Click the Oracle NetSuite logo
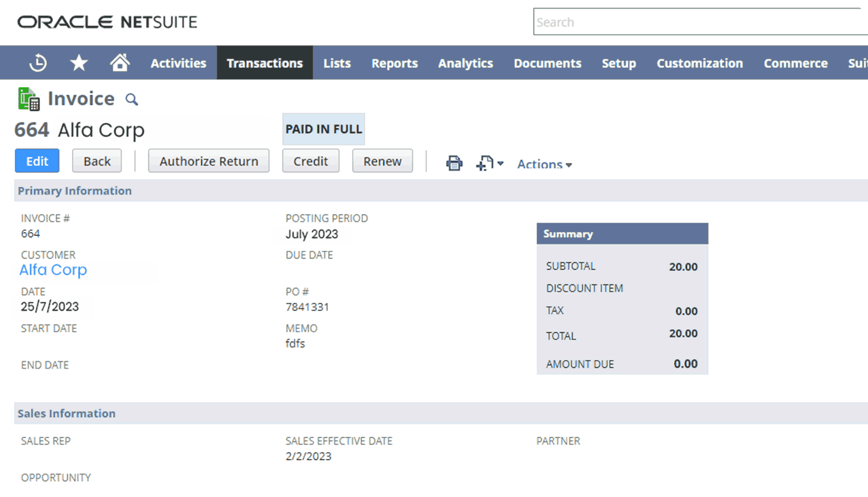The width and height of the screenshot is (868, 497). (x=107, y=22)
